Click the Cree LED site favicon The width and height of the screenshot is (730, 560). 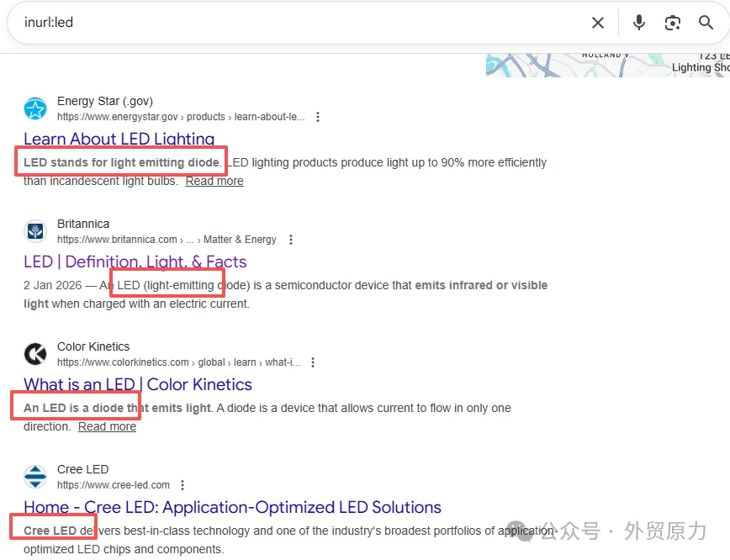point(35,477)
